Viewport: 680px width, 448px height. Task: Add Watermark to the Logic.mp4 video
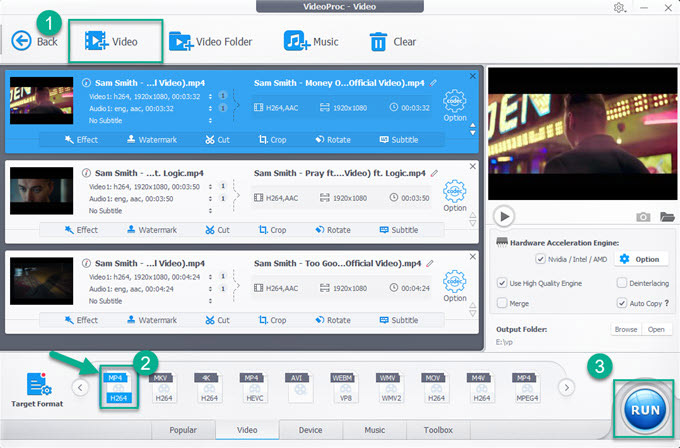pyautogui.click(x=152, y=230)
